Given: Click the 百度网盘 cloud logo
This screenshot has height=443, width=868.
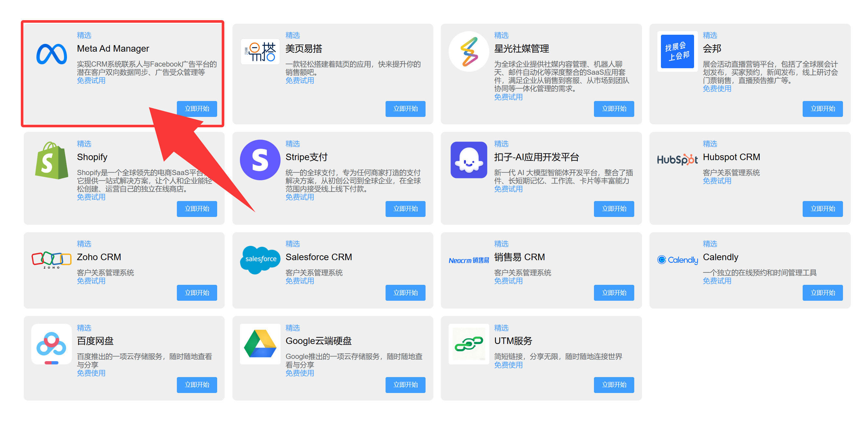Looking at the screenshot, I should 52,344.
